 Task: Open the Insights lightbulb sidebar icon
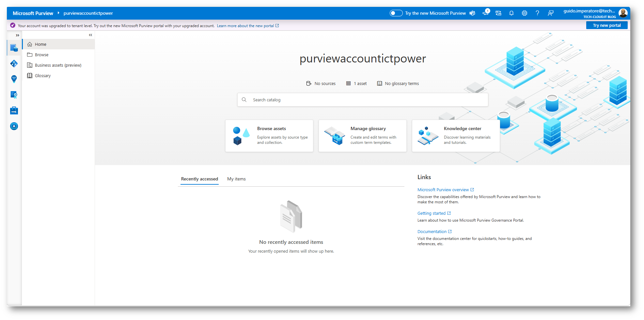click(x=14, y=79)
